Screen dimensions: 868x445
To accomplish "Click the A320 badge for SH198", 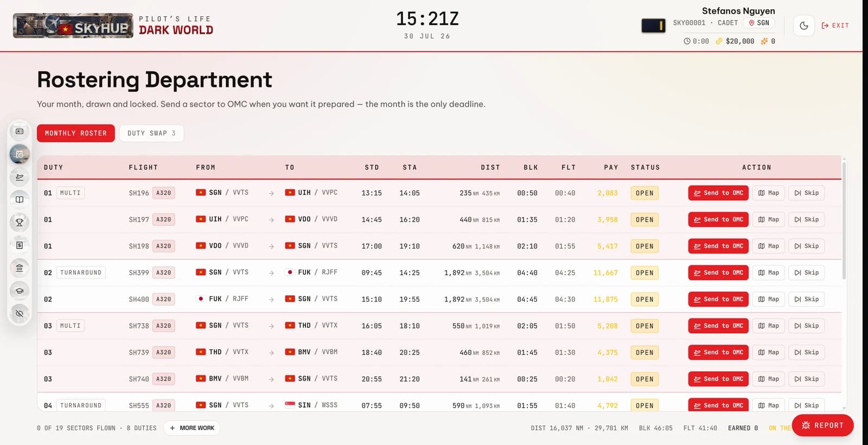I will coord(163,246).
